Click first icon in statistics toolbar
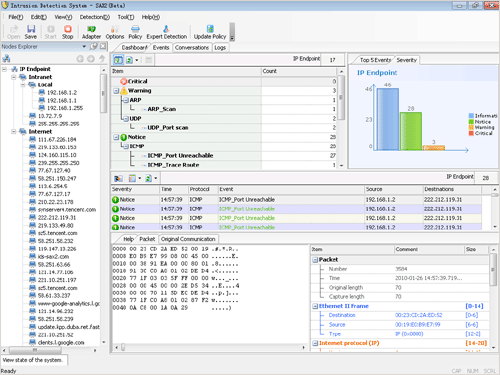 (x=118, y=60)
